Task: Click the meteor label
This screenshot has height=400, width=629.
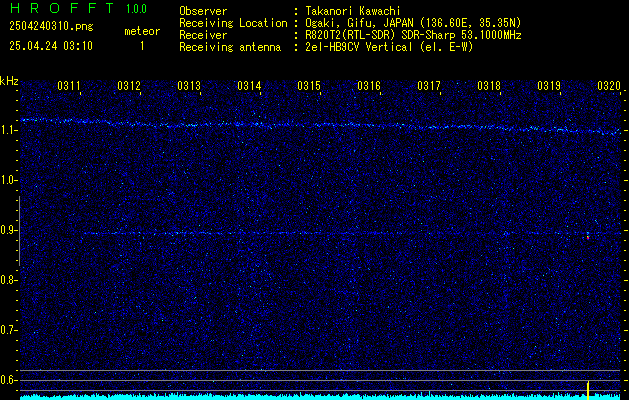Action: pos(142,31)
